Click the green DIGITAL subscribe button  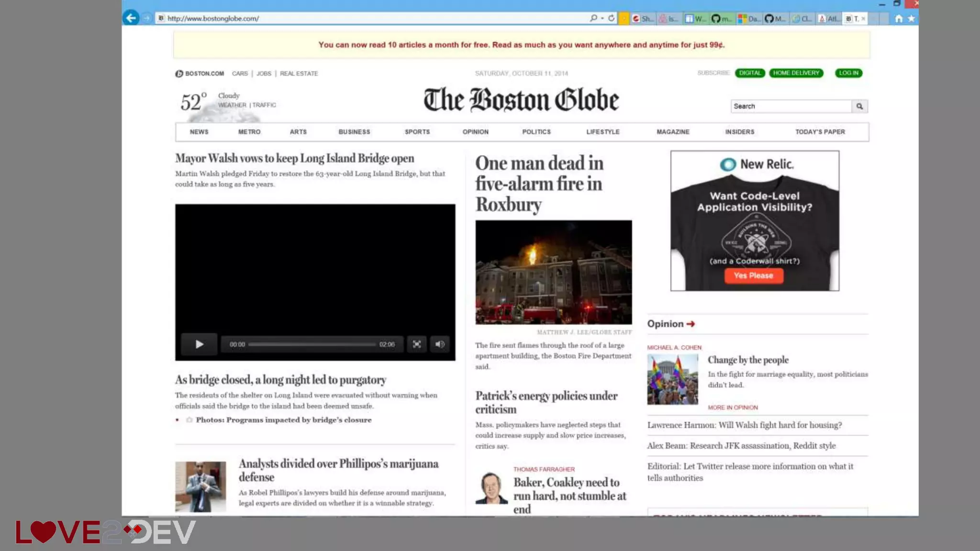tap(749, 73)
